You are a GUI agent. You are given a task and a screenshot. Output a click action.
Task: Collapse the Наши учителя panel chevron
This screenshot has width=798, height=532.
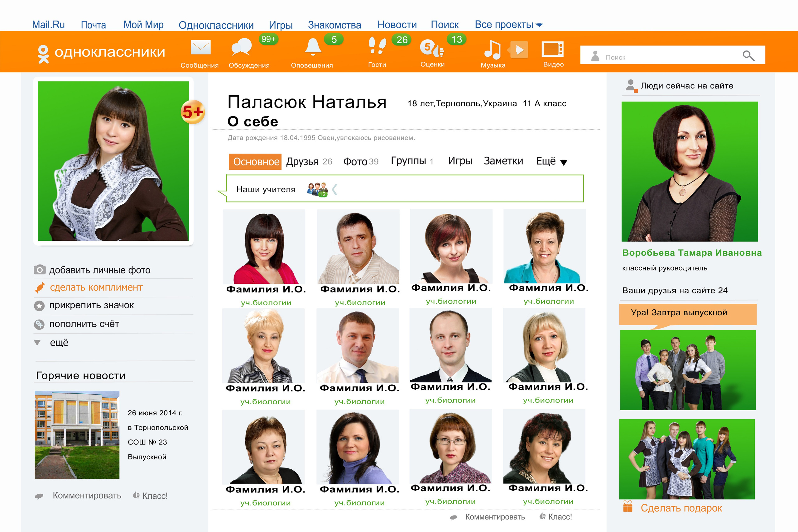[x=334, y=189]
